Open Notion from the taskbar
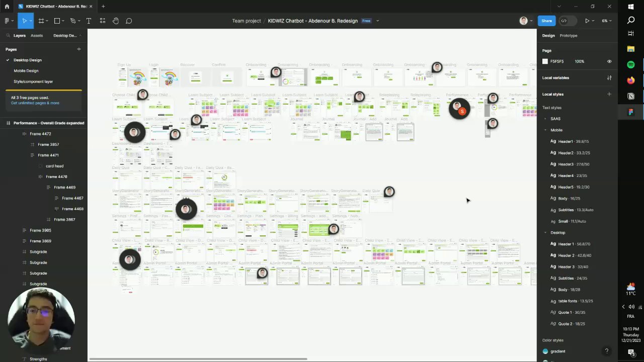644x362 pixels. (631, 96)
